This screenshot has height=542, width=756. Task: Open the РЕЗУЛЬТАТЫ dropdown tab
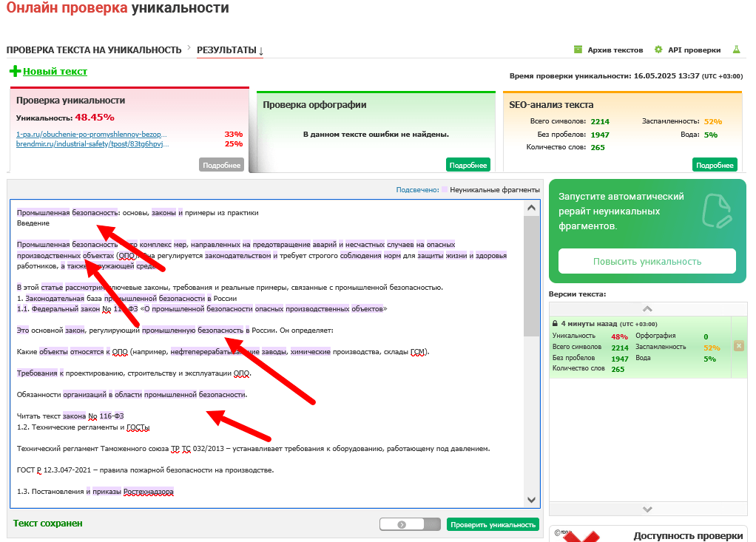point(230,50)
